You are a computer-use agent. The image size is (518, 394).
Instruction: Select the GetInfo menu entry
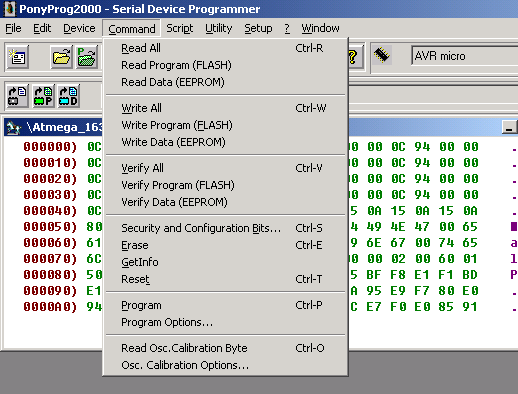tap(226, 262)
